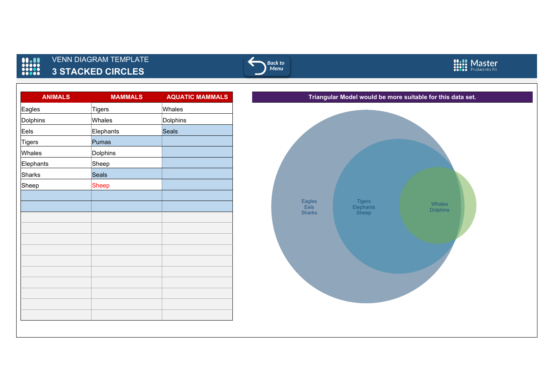Click the Back to Menu button
The width and height of the screenshot is (554, 392).
267,66
